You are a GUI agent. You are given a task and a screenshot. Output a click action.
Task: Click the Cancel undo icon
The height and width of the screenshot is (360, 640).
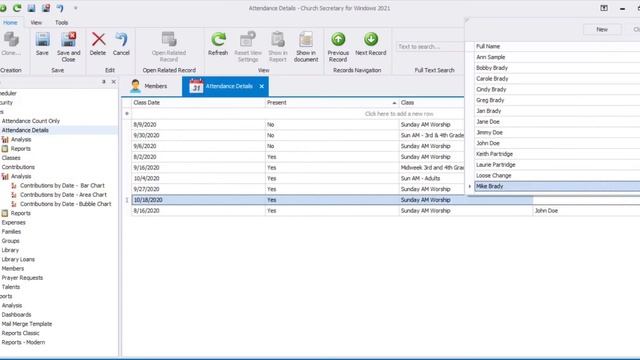(121, 40)
